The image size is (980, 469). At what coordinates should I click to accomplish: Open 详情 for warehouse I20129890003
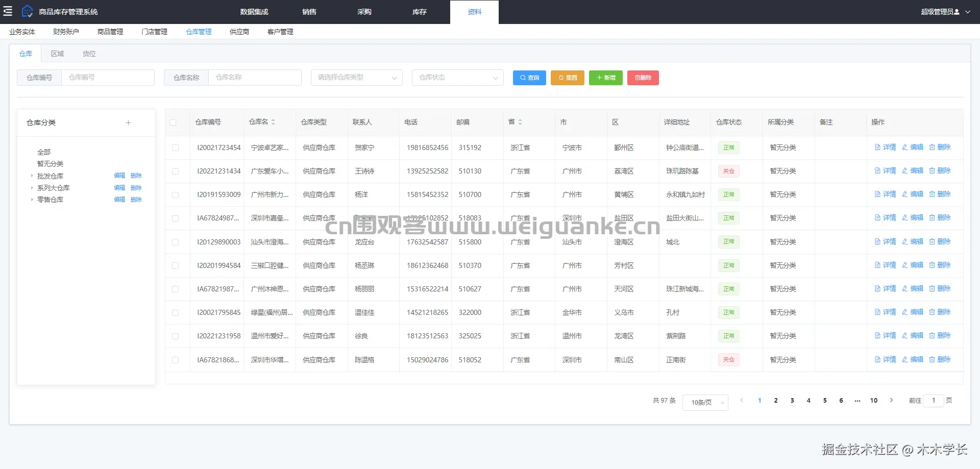(886, 242)
